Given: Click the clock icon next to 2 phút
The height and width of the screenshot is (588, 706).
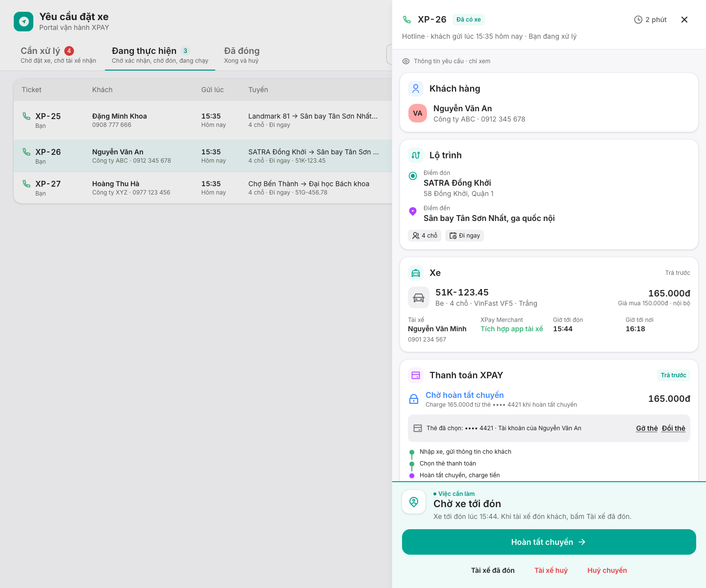Looking at the screenshot, I should coord(638,20).
